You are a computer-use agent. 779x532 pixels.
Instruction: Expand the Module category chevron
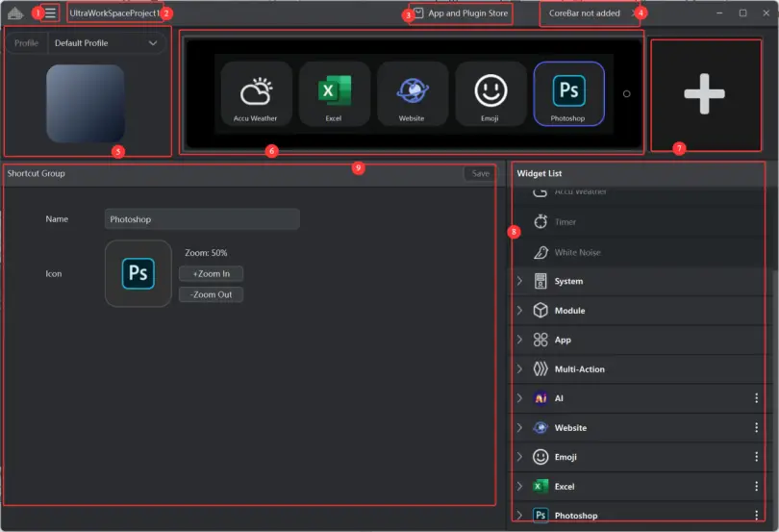click(x=519, y=310)
